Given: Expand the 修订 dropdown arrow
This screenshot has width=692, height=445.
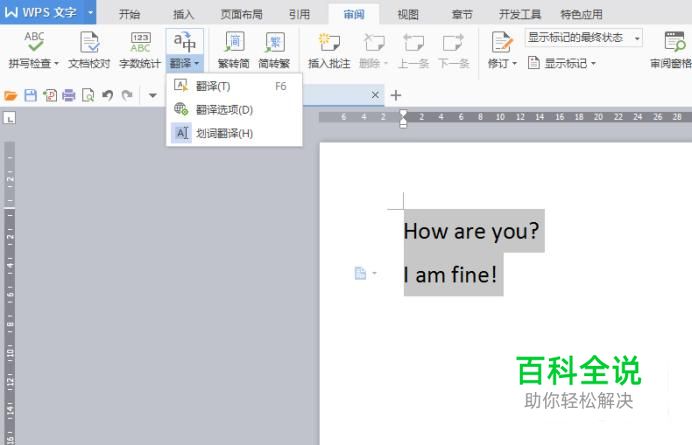Looking at the screenshot, I should coord(515,64).
